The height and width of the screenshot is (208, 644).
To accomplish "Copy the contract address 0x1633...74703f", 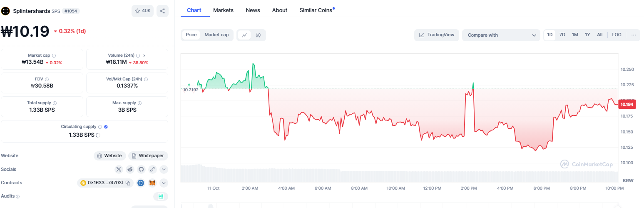I will 128,183.
